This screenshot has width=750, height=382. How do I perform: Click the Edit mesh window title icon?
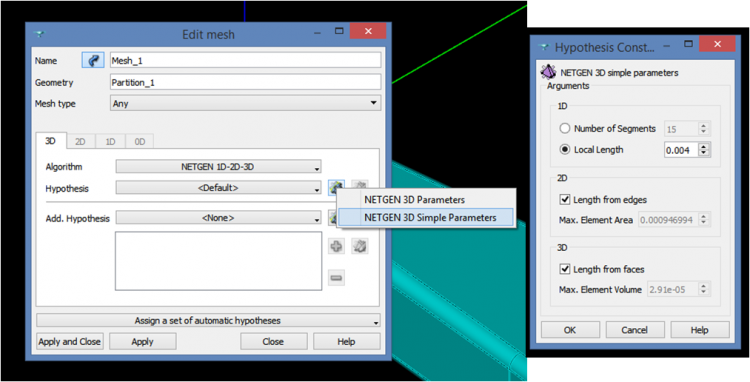(39, 34)
